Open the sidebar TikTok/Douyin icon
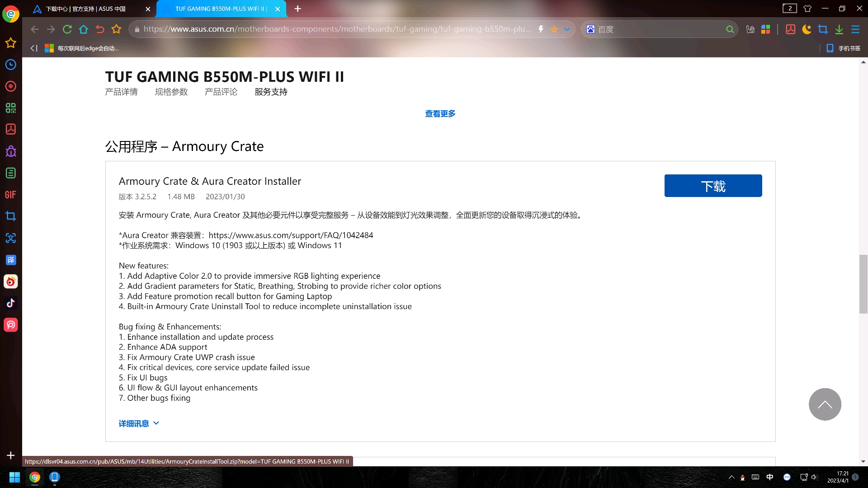This screenshot has width=868, height=488. [10, 303]
